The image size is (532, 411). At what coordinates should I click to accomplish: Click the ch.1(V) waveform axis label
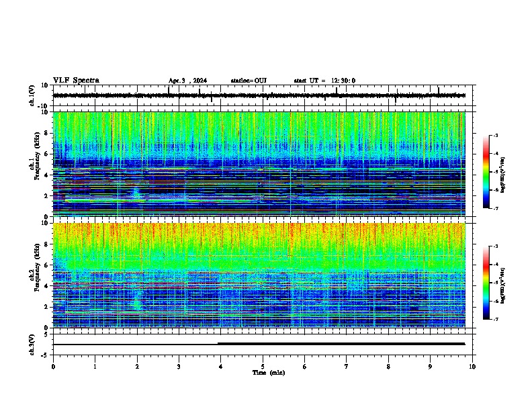[32, 95]
